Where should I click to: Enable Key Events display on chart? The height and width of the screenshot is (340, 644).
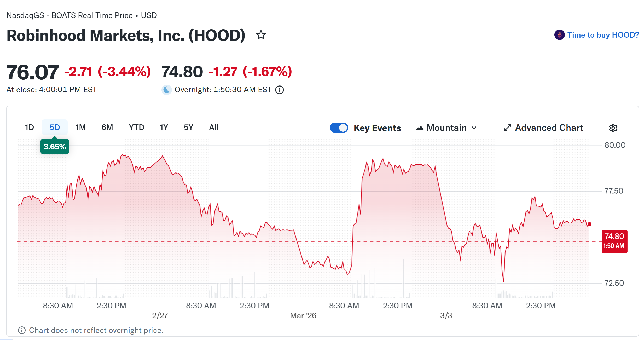(339, 128)
